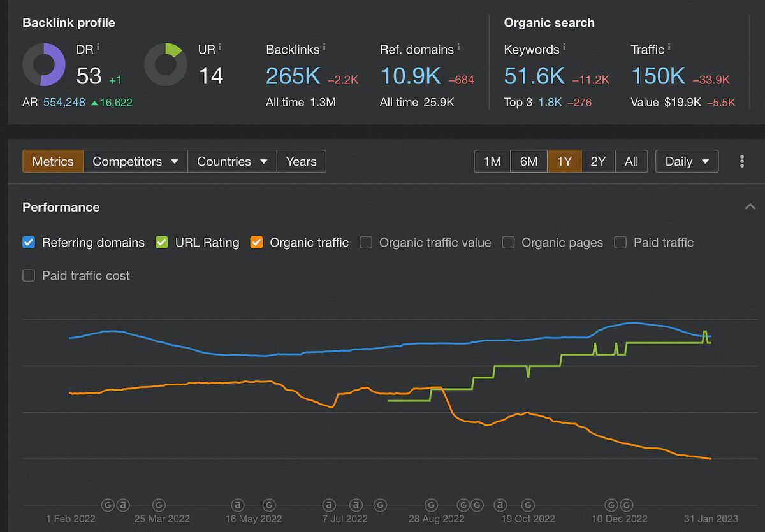Click the info icon next to UR
This screenshot has height=532, width=765.
click(220, 47)
